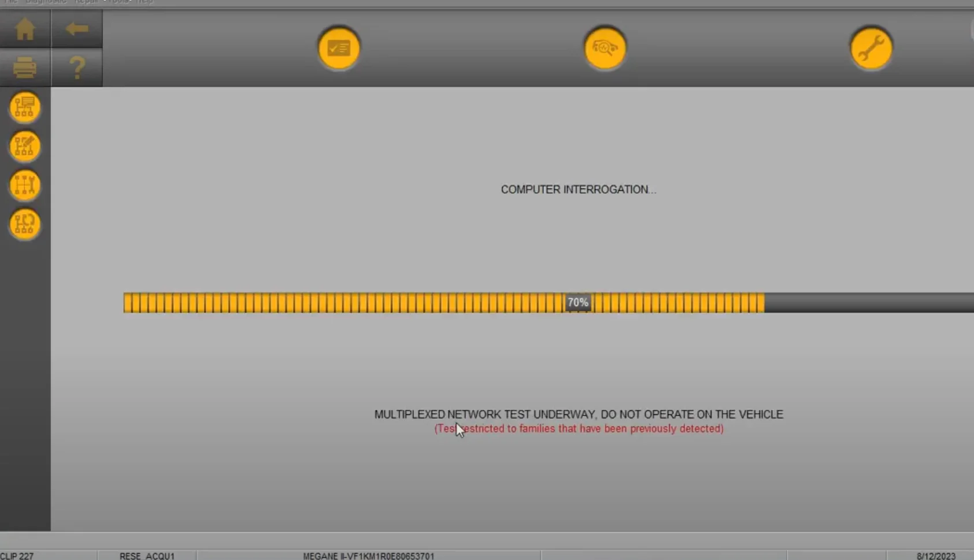This screenshot has height=560, width=974.
Task: Click the MEGANE II VIN status entry
Action: pos(368,556)
